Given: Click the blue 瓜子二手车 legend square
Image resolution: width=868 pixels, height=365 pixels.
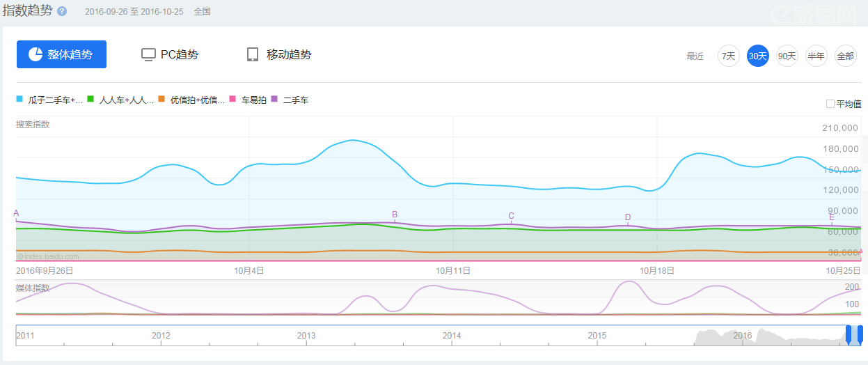Looking at the screenshot, I should coord(20,100).
